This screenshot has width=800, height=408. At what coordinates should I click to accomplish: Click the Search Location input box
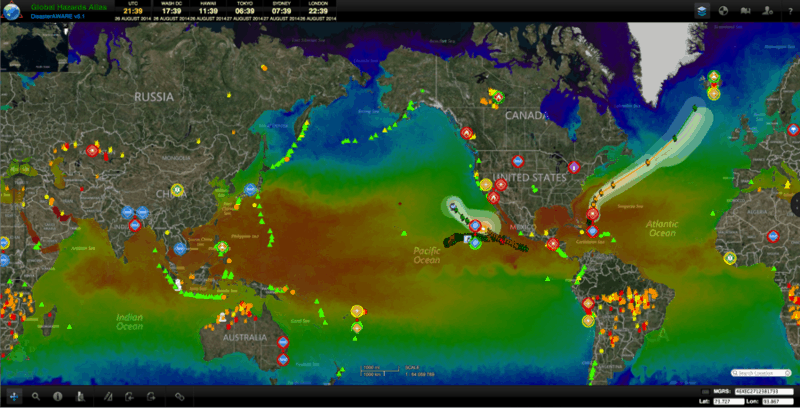tap(763, 372)
